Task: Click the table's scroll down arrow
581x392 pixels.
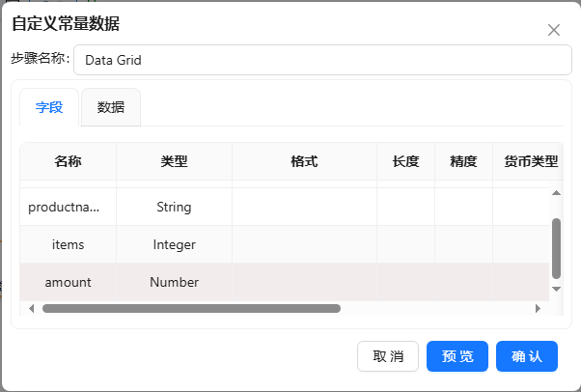Action: (x=556, y=288)
